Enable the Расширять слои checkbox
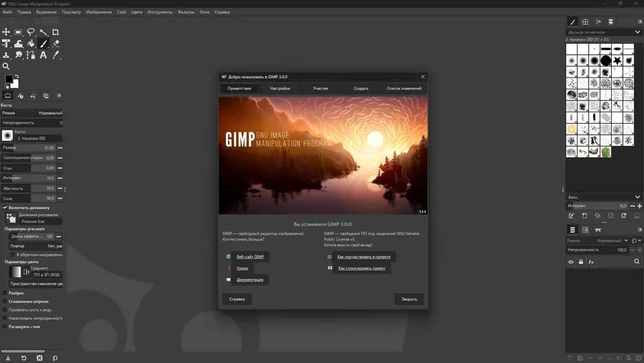Viewport: 644px width, 363px height. (x=5, y=327)
